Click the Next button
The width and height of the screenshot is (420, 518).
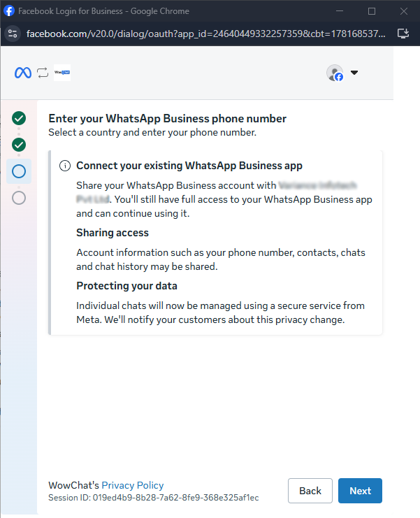[x=360, y=491]
